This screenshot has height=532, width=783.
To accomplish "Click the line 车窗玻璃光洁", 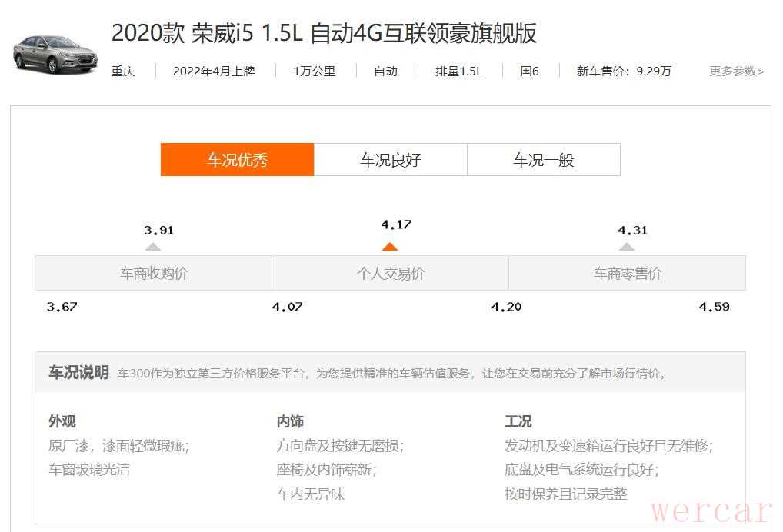I will point(89,469).
